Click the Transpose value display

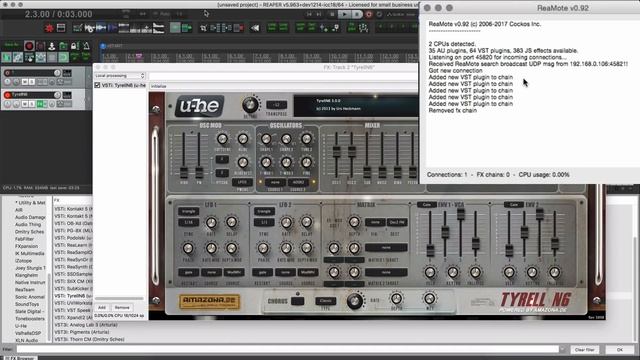(276, 105)
